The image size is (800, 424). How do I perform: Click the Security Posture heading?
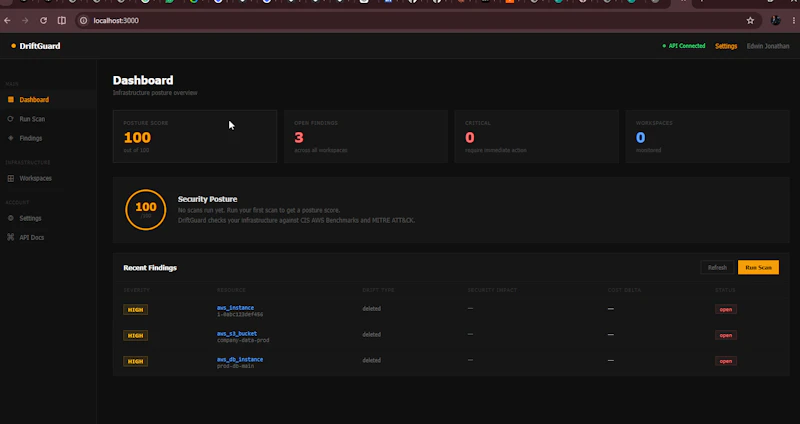point(207,199)
